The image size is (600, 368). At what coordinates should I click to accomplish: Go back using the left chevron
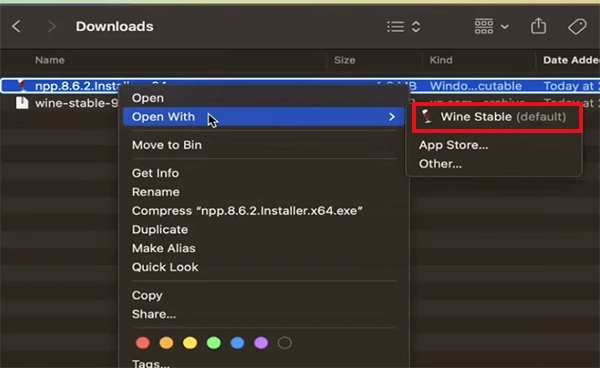tap(16, 26)
